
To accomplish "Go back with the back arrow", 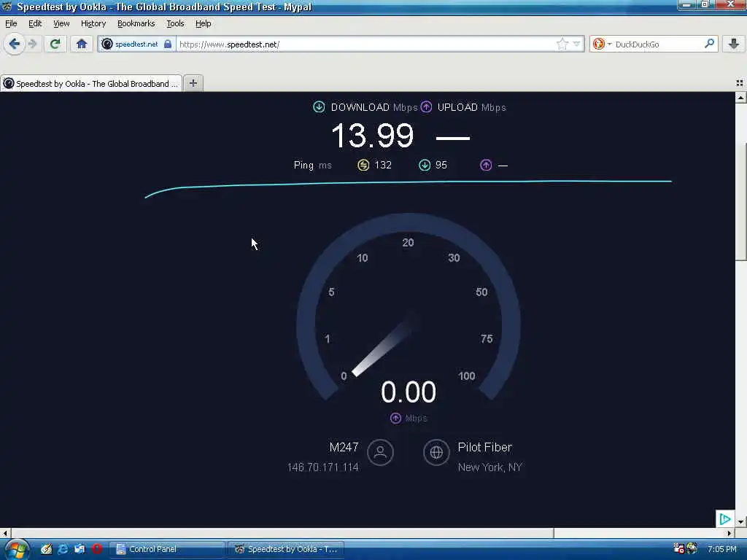I will 15,44.
